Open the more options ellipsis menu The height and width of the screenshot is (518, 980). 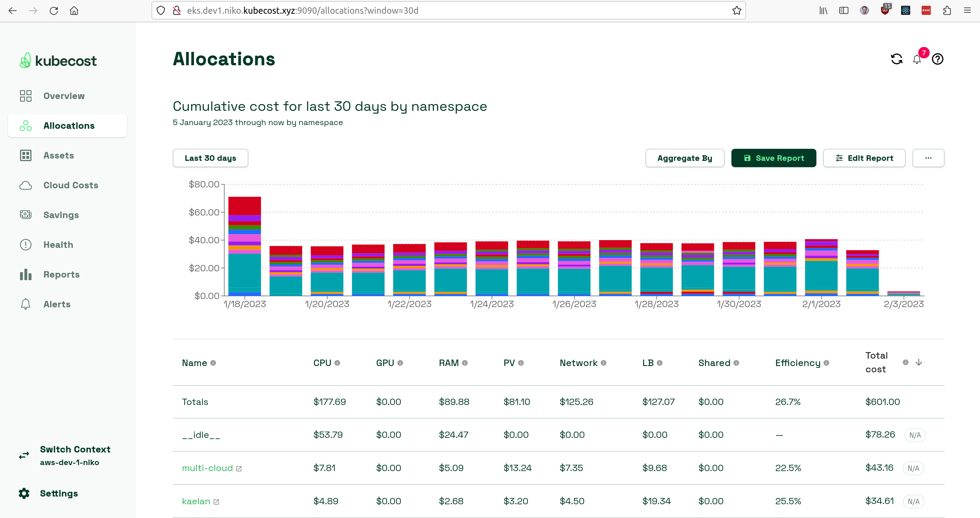pyautogui.click(x=928, y=158)
